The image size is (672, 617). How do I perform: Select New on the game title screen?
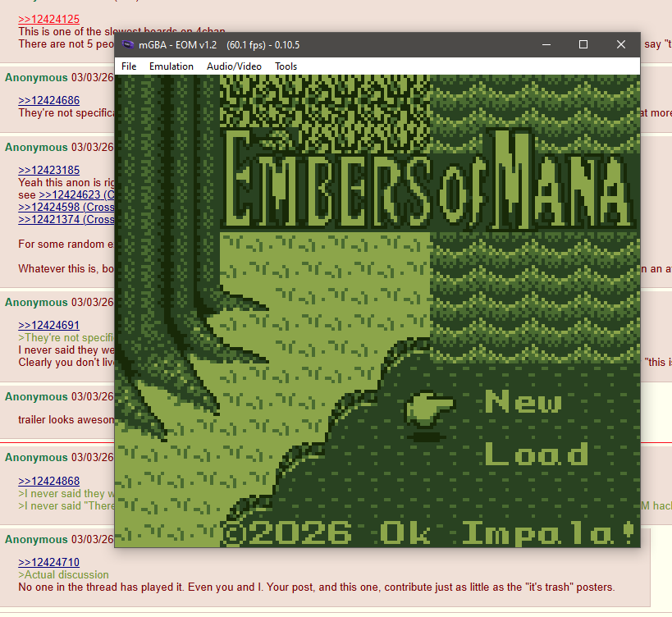523,402
